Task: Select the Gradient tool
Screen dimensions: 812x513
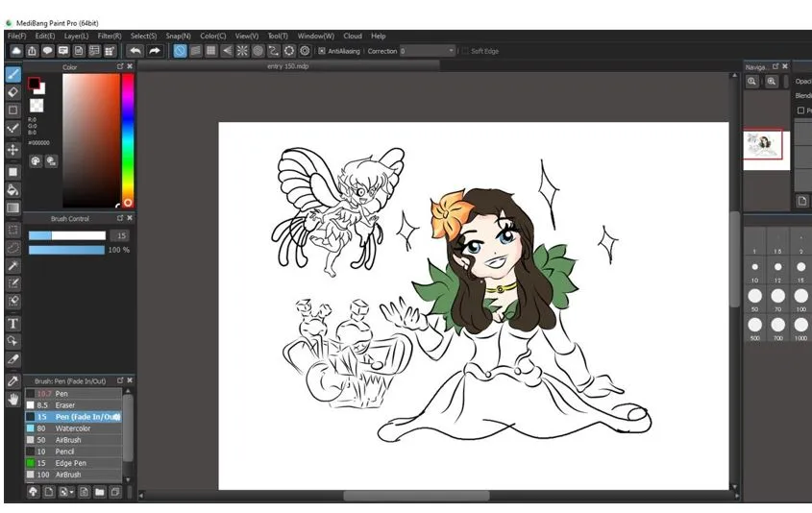Action: (x=13, y=208)
